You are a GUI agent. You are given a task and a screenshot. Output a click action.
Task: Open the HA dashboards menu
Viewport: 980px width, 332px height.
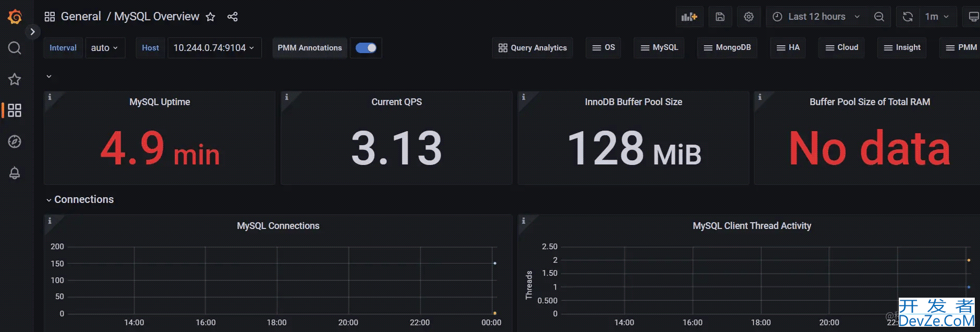788,47
